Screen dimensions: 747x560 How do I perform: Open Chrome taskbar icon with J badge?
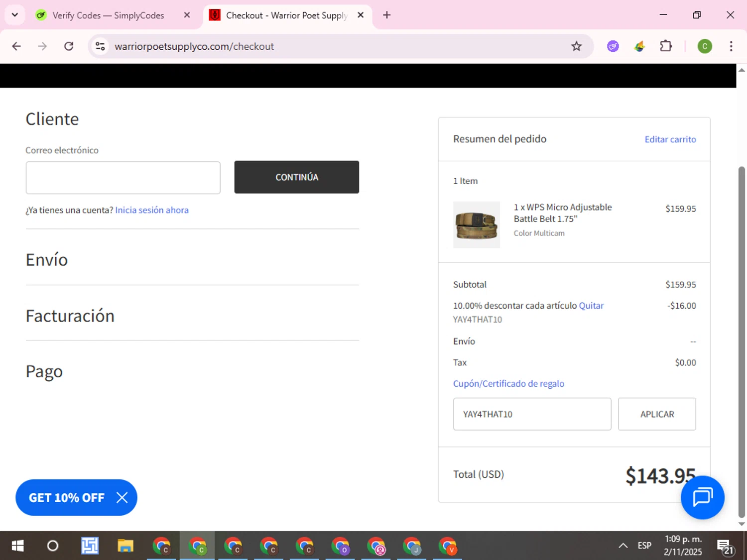[412, 546]
